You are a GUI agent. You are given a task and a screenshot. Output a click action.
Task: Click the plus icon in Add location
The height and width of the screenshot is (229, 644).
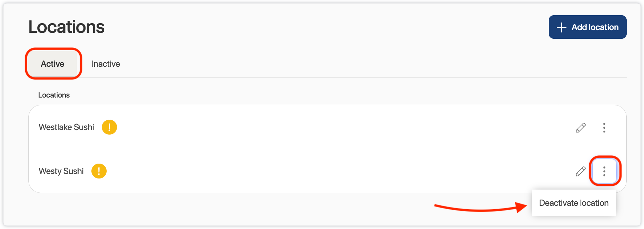(x=561, y=27)
